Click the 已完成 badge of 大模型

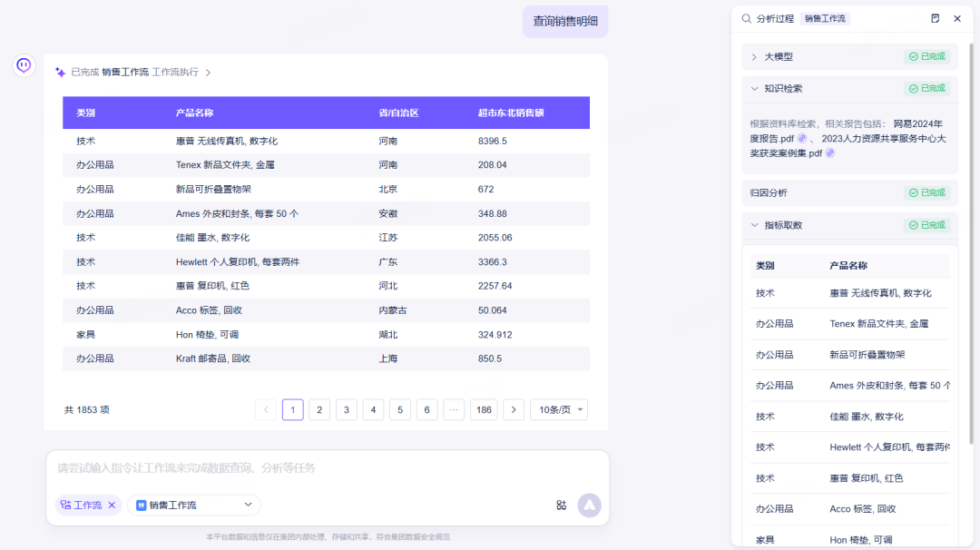click(926, 57)
